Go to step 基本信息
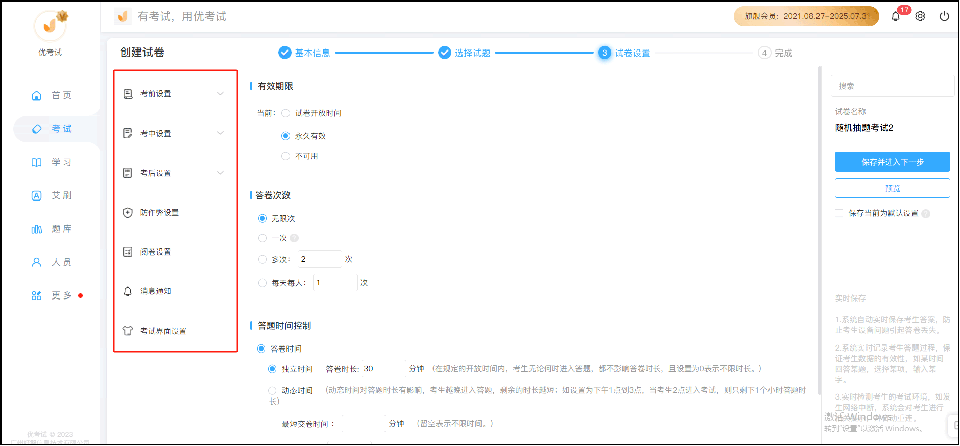Viewport: 960px width, 446px height. [304, 53]
